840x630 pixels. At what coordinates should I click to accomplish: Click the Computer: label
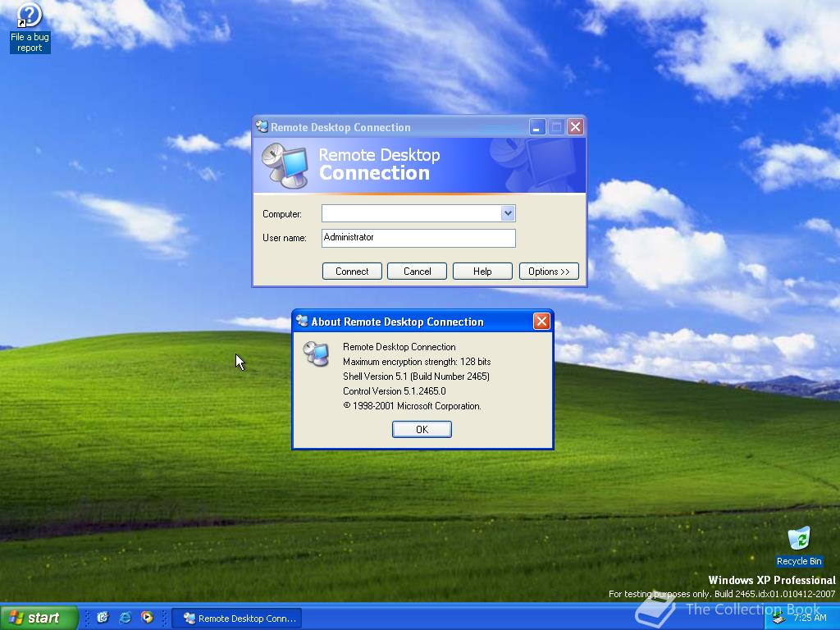coord(282,214)
